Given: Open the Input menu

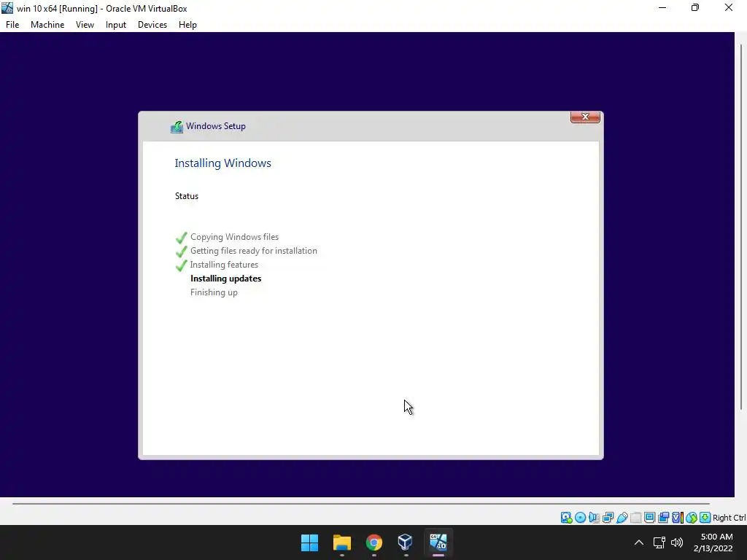Looking at the screenshot, I should 116,25.
